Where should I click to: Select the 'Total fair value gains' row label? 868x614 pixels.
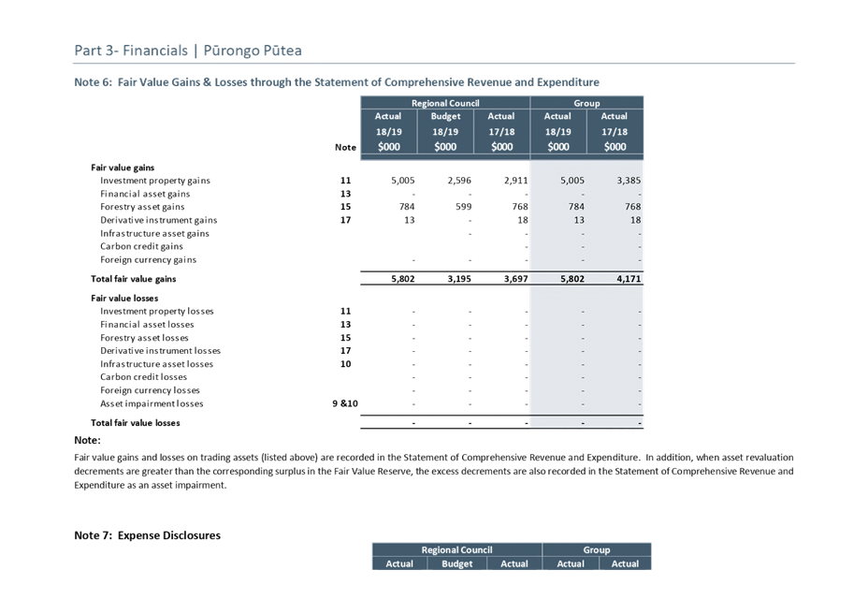click(x=134, y=279)
